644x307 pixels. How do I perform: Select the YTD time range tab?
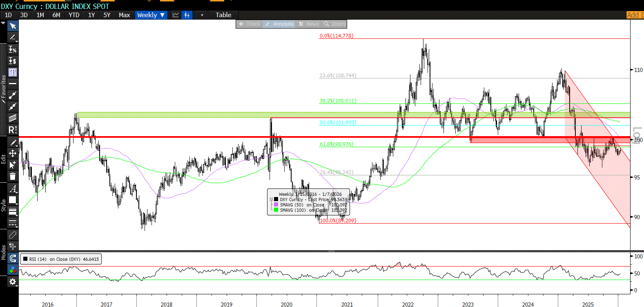[74, 15]
